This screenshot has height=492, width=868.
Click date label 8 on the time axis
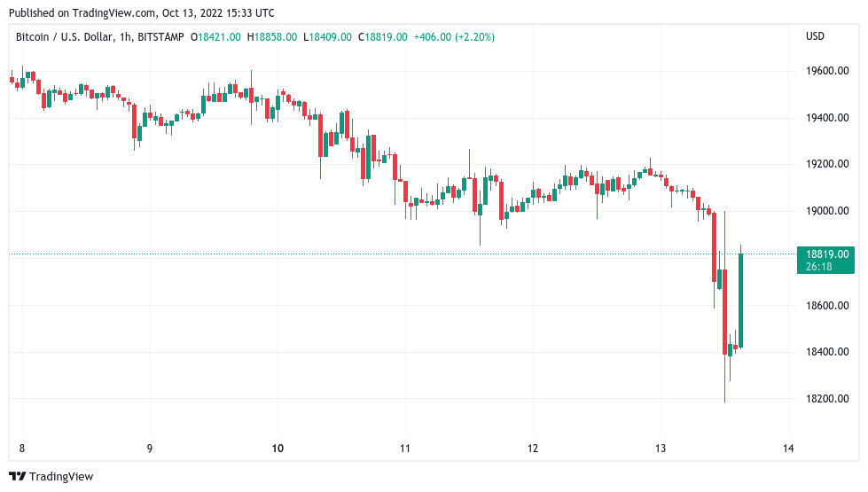point(21,449)
